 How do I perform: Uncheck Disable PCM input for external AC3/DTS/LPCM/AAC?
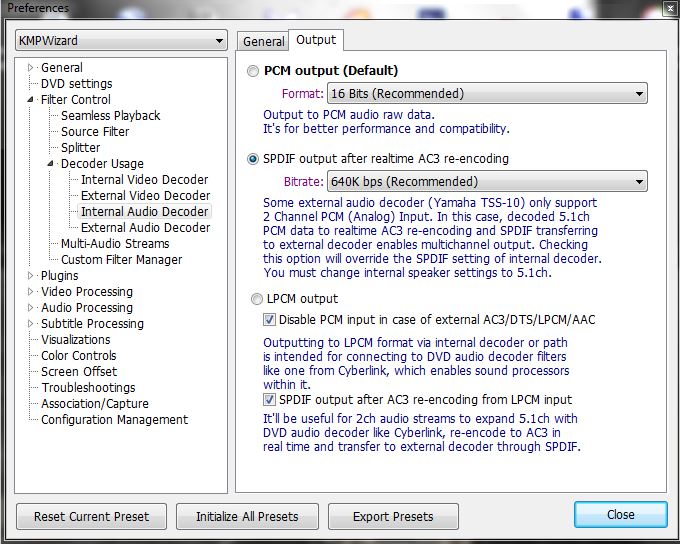click(269, 320)
